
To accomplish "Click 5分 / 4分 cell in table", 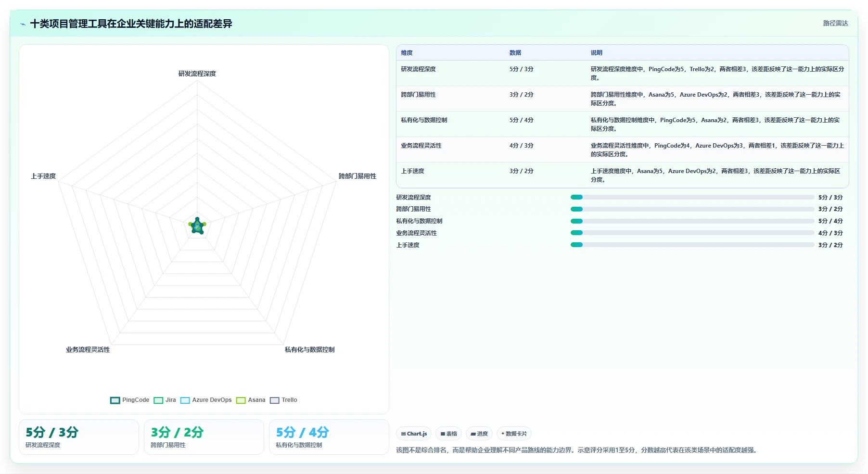I will click(x=522, y=120).
